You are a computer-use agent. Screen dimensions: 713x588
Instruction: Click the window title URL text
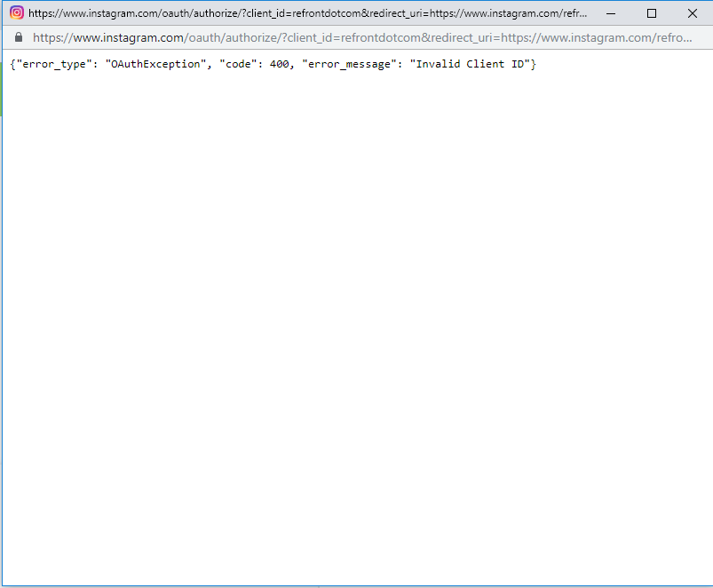pos(308,13)
